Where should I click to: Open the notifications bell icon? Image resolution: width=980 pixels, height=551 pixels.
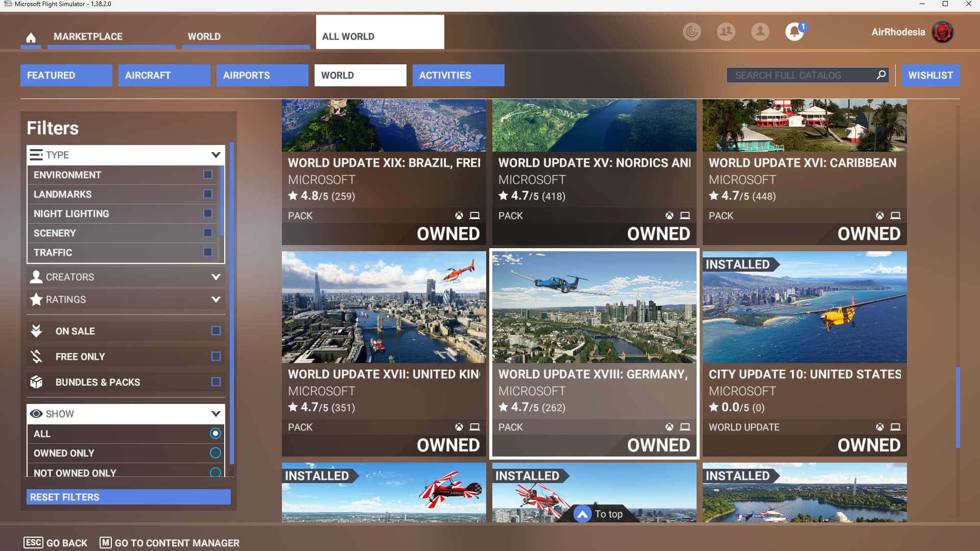tap(794, 32)
